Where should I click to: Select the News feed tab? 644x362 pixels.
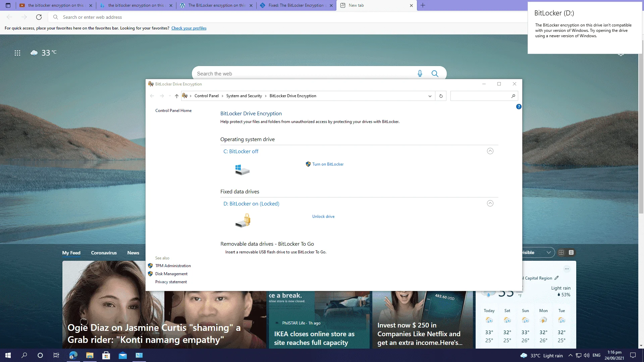[x=133, y=253]
